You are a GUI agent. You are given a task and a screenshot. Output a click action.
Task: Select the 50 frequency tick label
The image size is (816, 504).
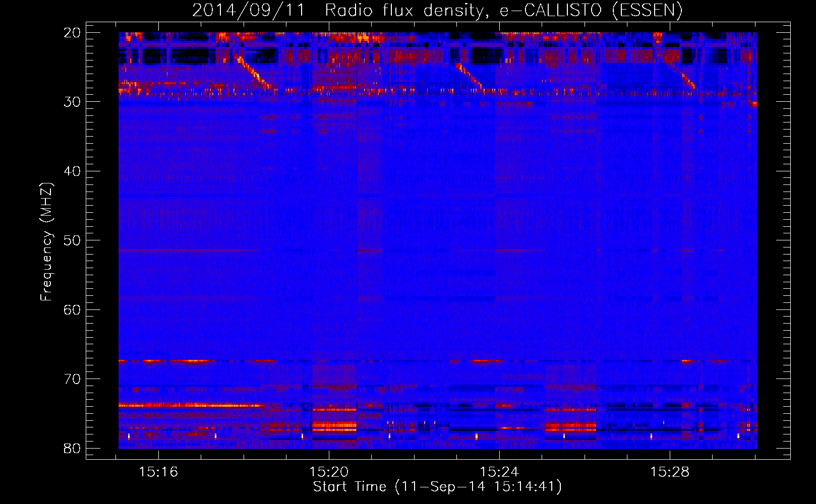click(x=72, y=240)
